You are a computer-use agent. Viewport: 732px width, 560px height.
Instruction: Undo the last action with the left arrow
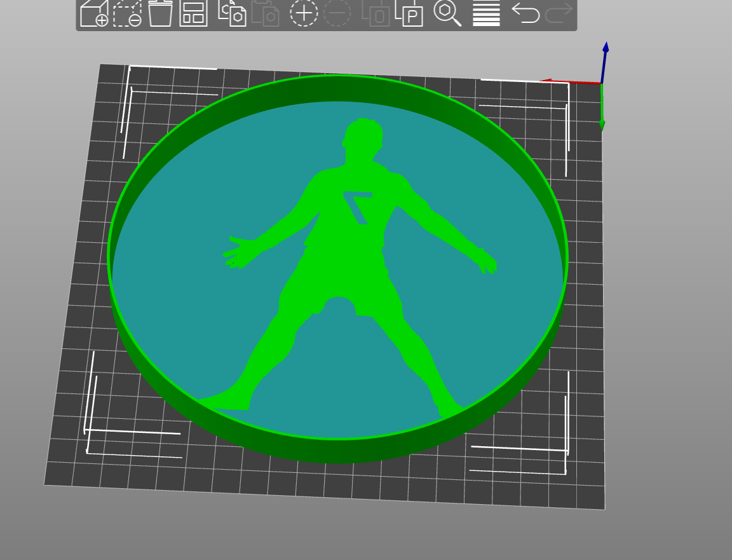click(525, 13)
